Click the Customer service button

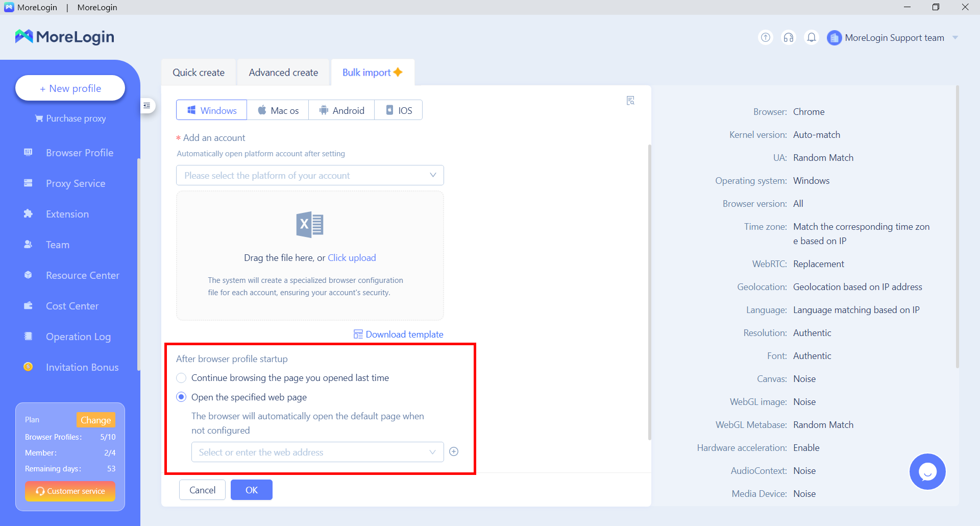click(x=70, y=491)
